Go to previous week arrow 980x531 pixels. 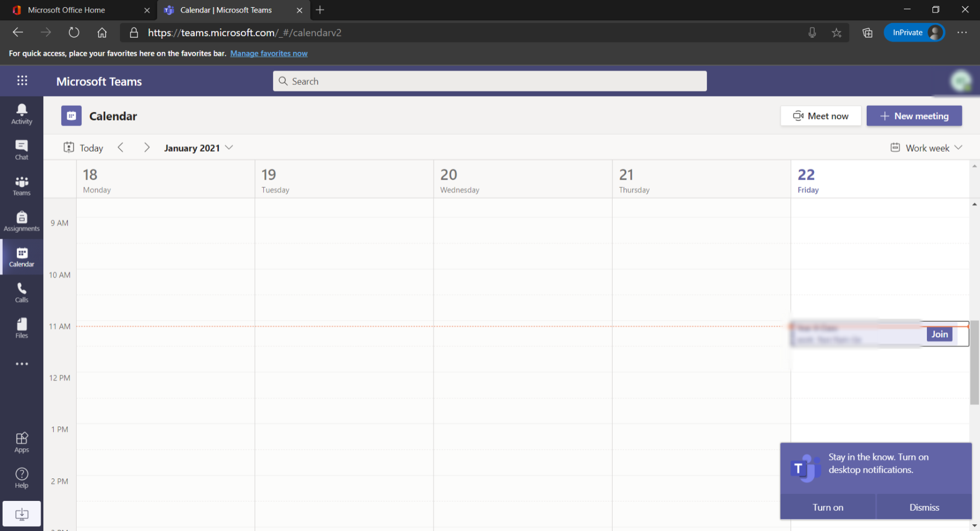121,147
